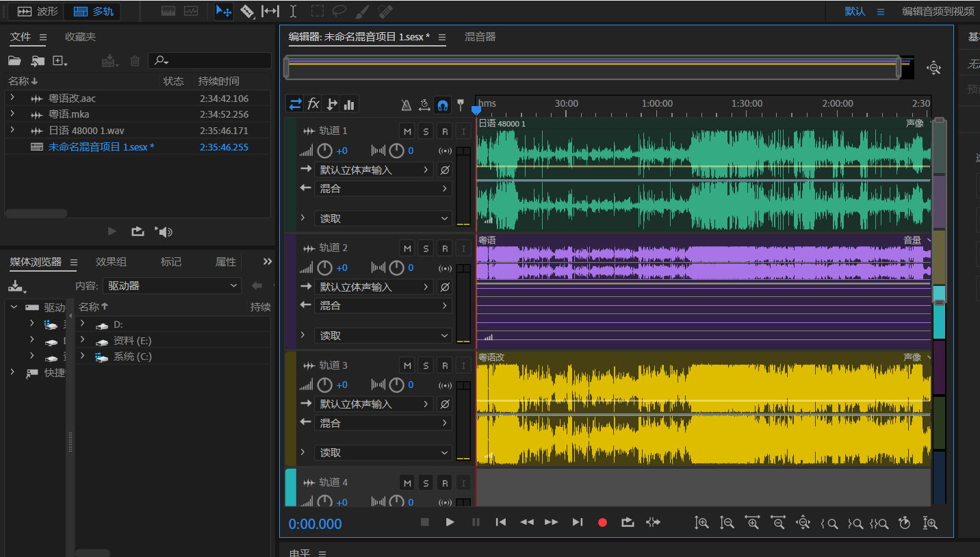Click the Time Selection tool icon
Image resolution: width=980 pixels, height=557 pixels.
click(x=293, y=12)
